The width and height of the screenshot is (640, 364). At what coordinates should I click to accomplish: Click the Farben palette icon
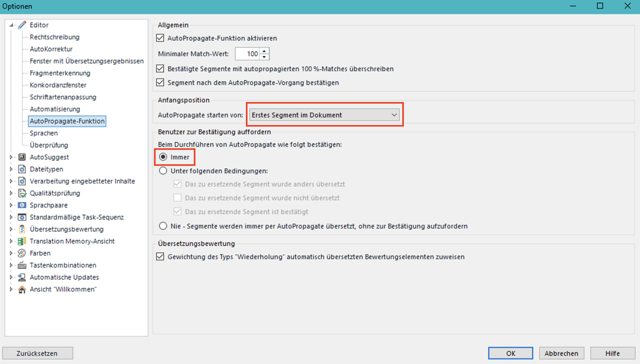pos(22,253)
